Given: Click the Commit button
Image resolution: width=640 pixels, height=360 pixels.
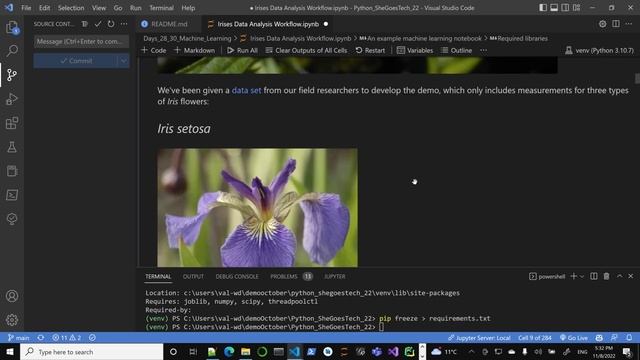Looking at the screenshot, I should [x=76, y=61].
